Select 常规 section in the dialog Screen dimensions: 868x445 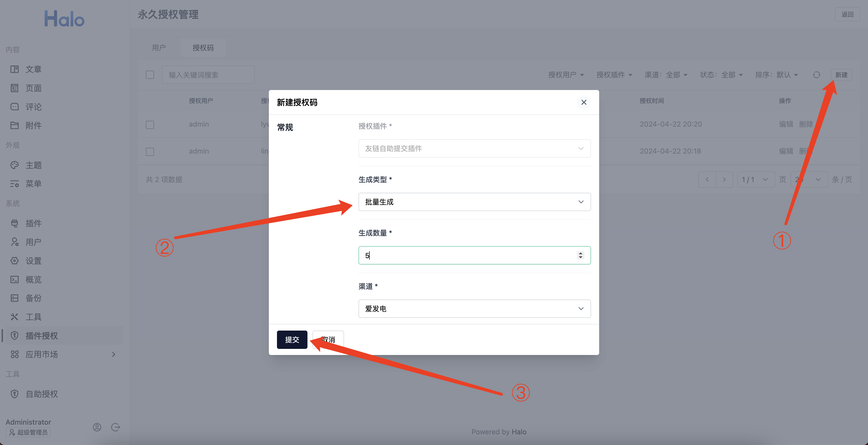[x=285, y=127]
